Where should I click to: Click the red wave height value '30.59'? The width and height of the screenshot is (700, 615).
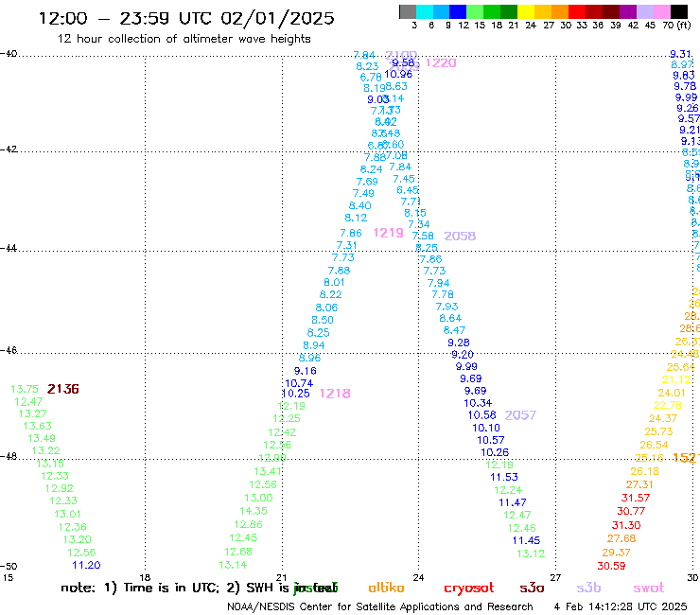click(x=612, y=566)
